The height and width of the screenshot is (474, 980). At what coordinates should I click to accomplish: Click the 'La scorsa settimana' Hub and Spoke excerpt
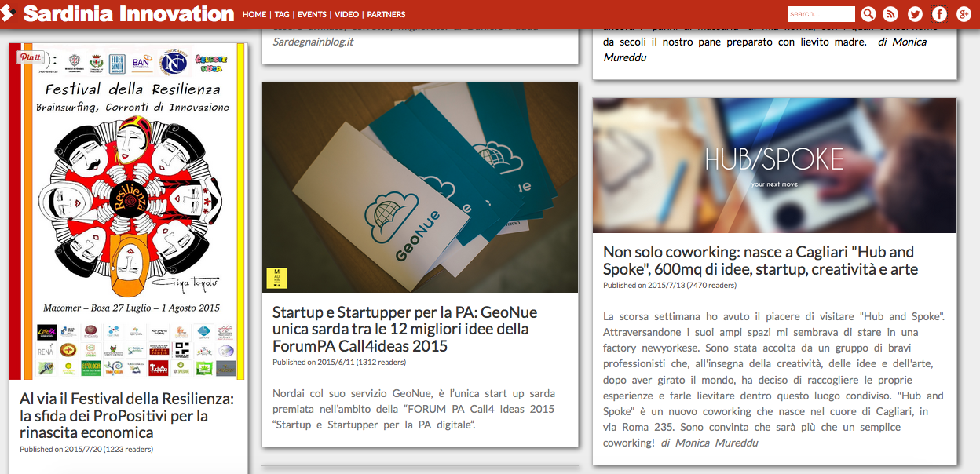(x=773, y=380)
